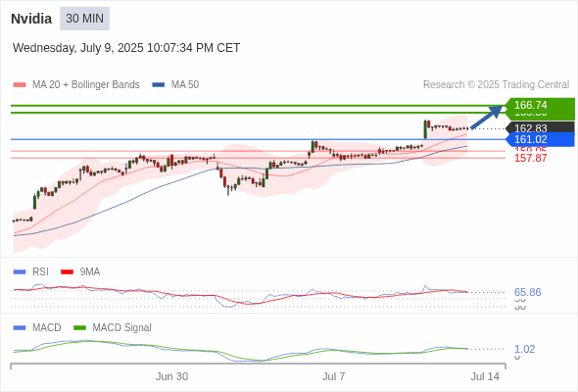The image size is (578, 392).
Task: Click the green 166.74 resistance price tag
Action: 540,105
